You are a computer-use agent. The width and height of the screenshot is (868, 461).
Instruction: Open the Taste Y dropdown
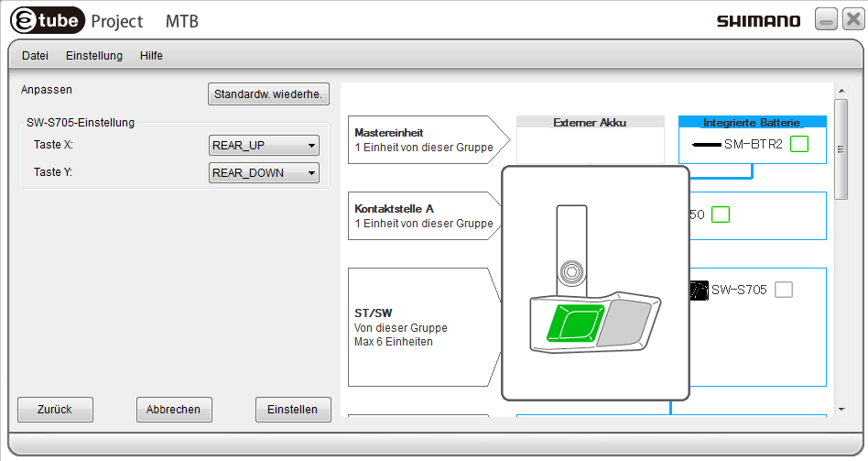[264, 172]
